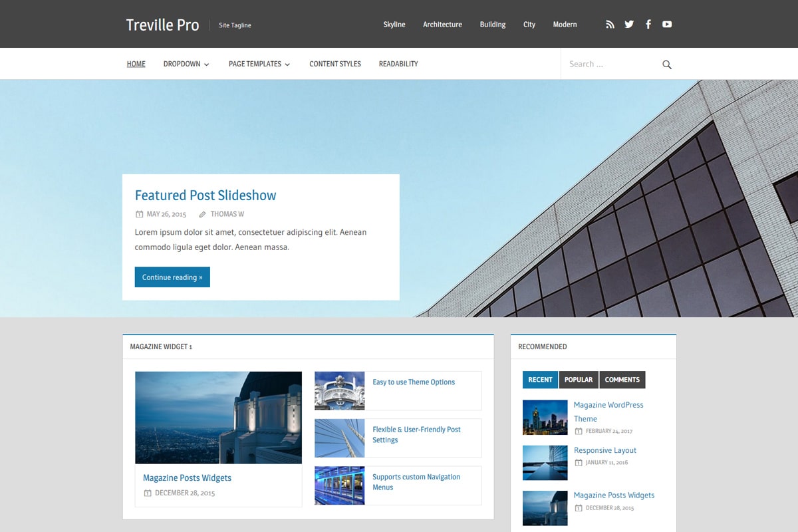Switch to the Comments tab
The width and height of the screenshot is (798, 532).
622,380
